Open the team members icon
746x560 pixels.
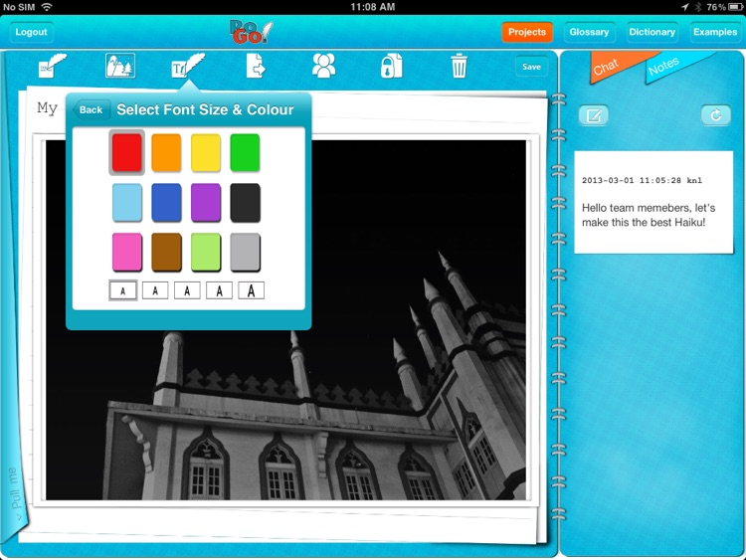point(323,67)
